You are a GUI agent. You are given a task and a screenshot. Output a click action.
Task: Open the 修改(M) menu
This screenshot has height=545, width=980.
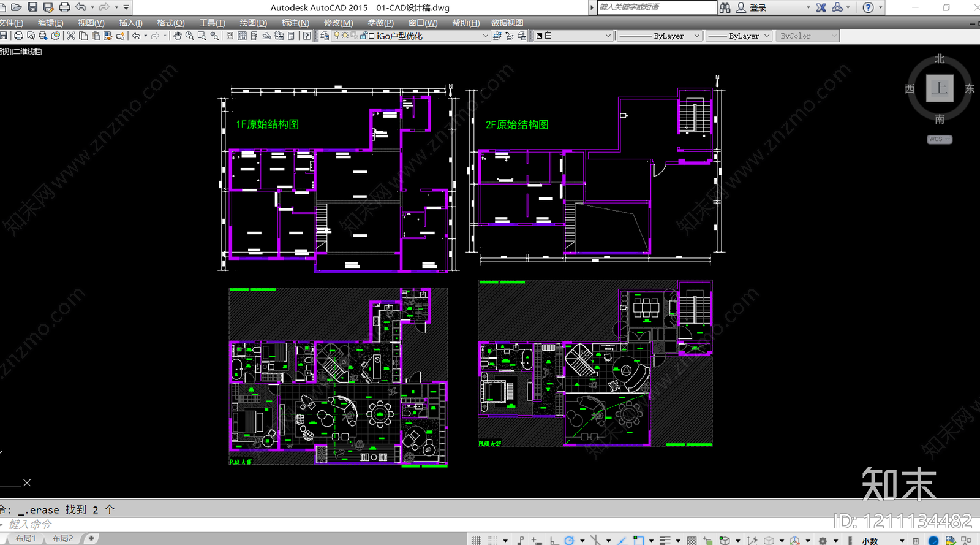pos(338,23)
